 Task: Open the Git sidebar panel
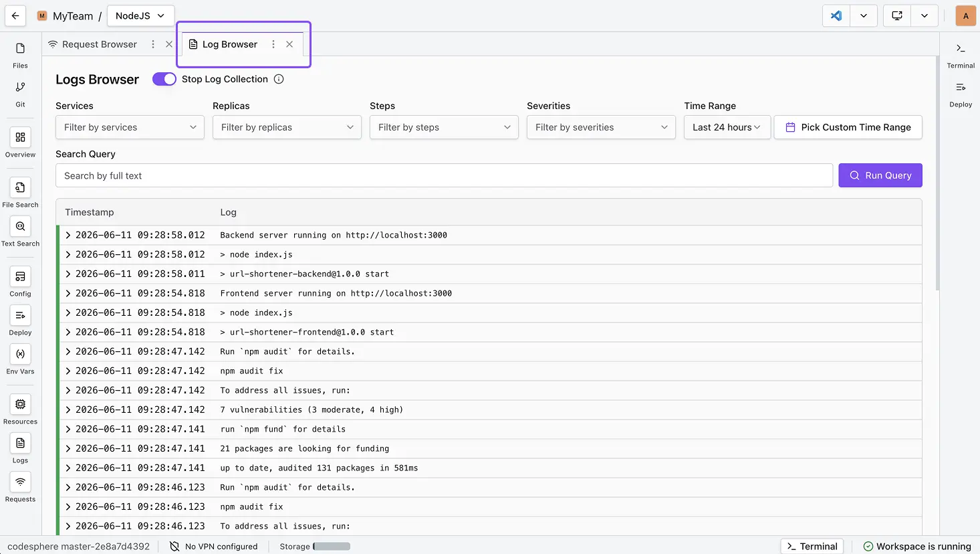[20, 94]
